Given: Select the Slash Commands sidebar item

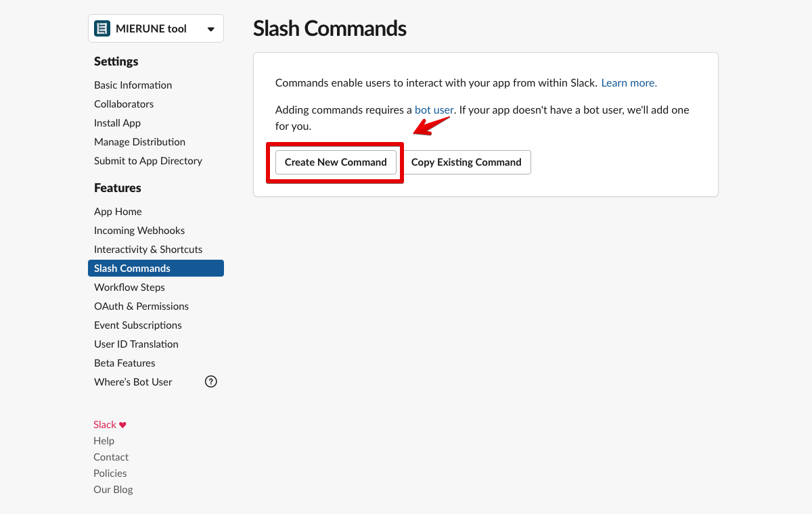Looking at the screenshot, I should pos(156,268).
